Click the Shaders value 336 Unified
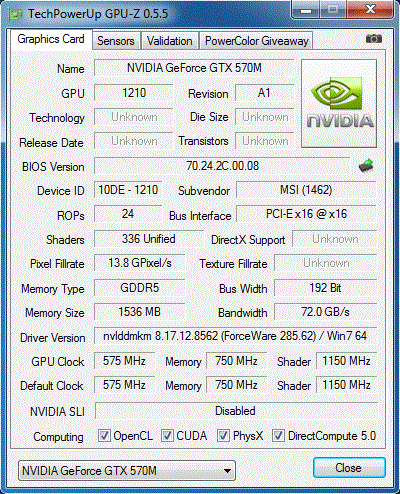400x494 pixels. (148, 239)
